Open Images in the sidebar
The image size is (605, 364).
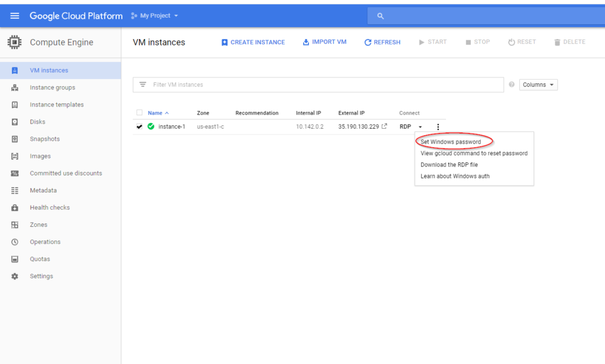pyautogui.click(x=40, y=157)
